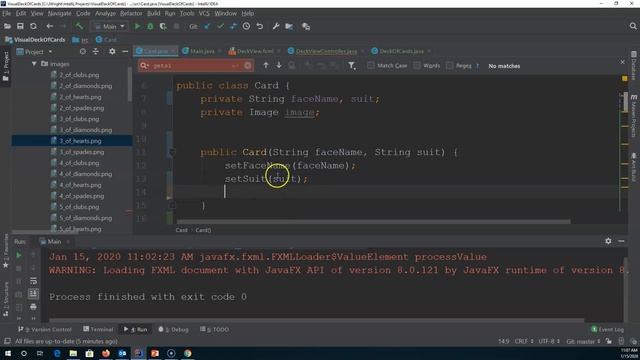Switch to the DeckViewController.java tab
640x360 pixels.
tap(326, 51)
